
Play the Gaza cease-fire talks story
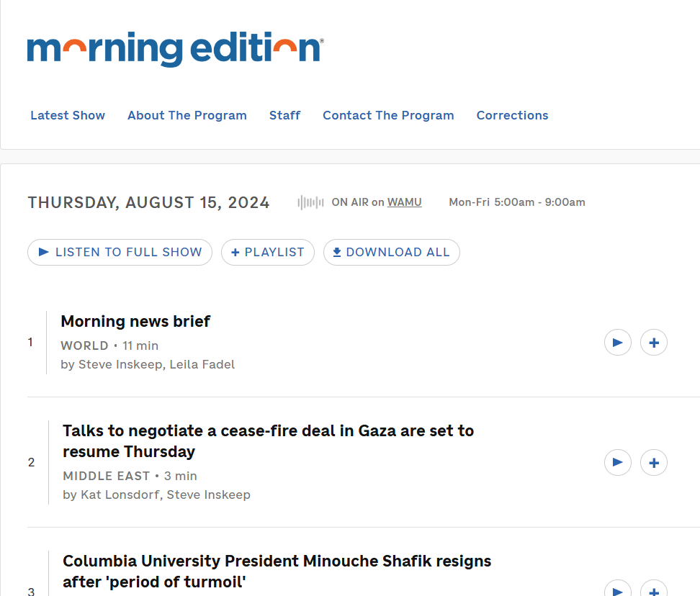click(x=617, y=462)
